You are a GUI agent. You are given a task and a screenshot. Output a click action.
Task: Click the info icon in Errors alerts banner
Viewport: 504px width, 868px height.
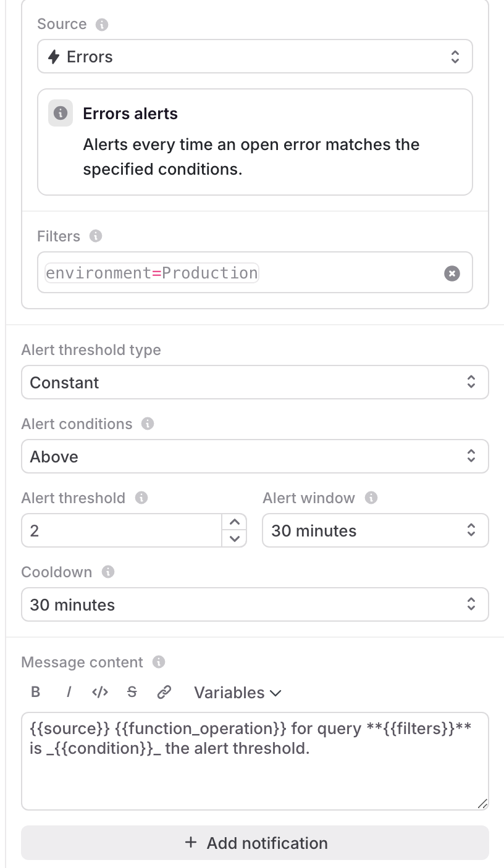click(59, 113)
